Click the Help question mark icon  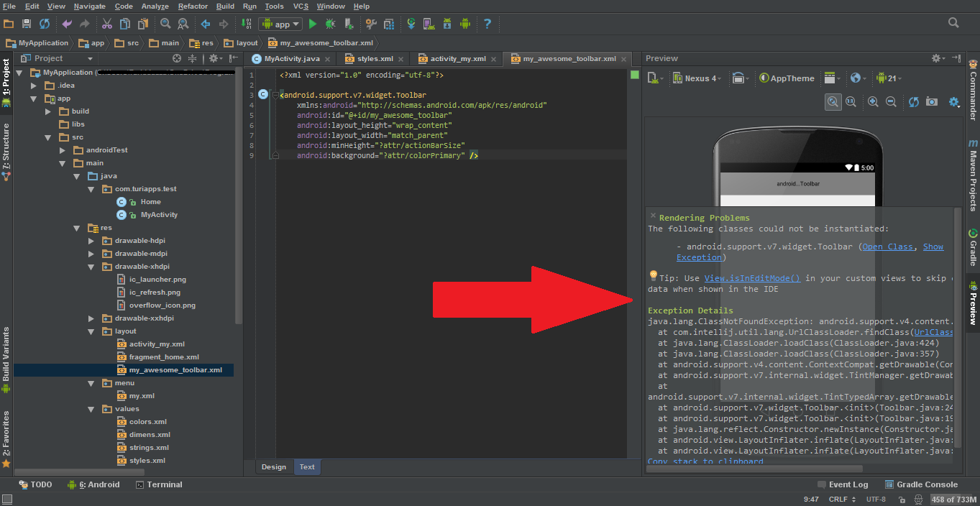[487, 24]
